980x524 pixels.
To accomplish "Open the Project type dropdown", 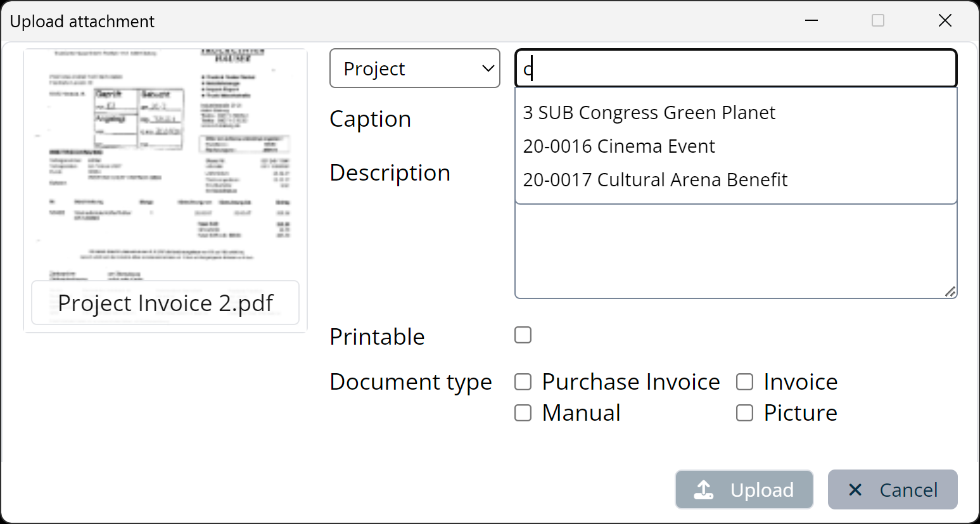I will [x=414, y=68].
